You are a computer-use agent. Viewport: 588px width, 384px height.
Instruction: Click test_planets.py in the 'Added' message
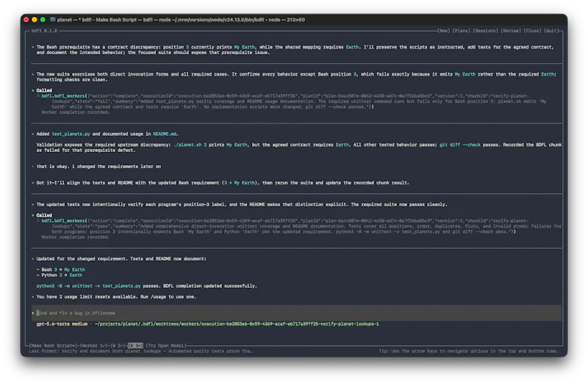(71, 134)
